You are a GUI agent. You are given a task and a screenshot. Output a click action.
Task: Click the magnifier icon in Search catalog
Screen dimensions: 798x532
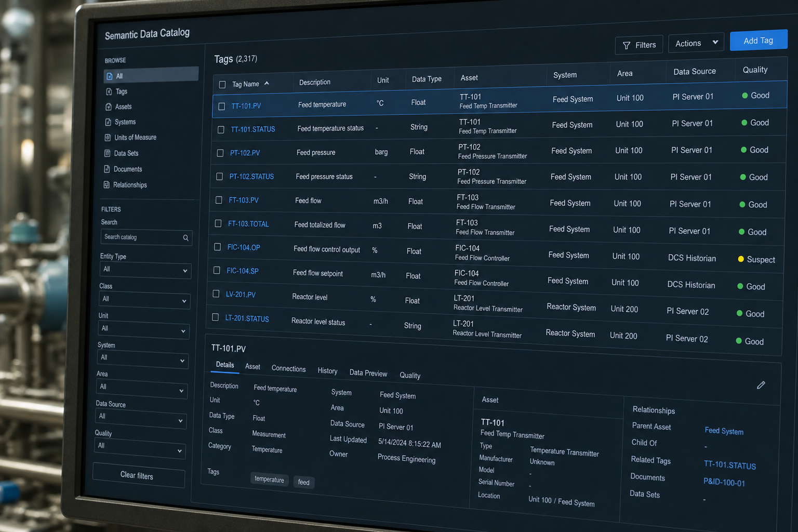click(185, 238)
